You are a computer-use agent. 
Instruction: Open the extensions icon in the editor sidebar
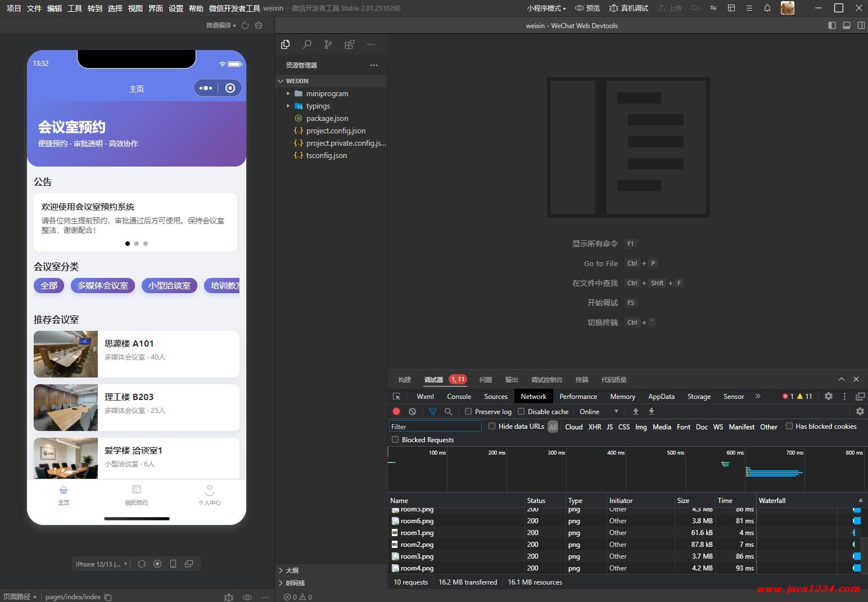click(x=349, y=44)
